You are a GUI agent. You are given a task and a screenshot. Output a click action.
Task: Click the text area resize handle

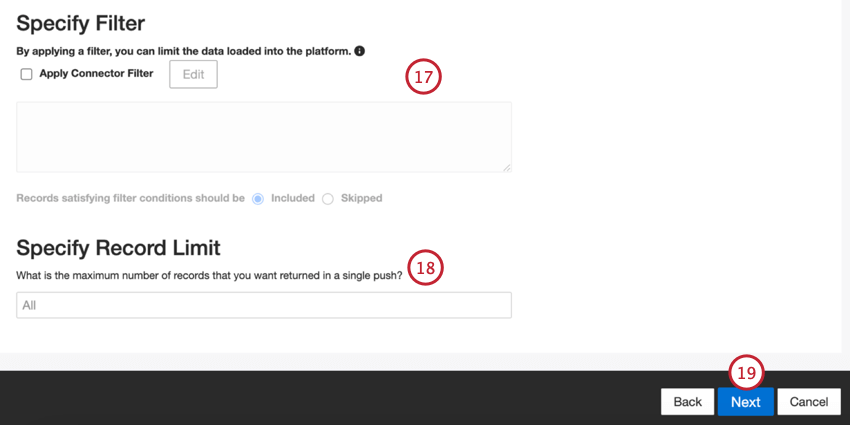[507, 168]
